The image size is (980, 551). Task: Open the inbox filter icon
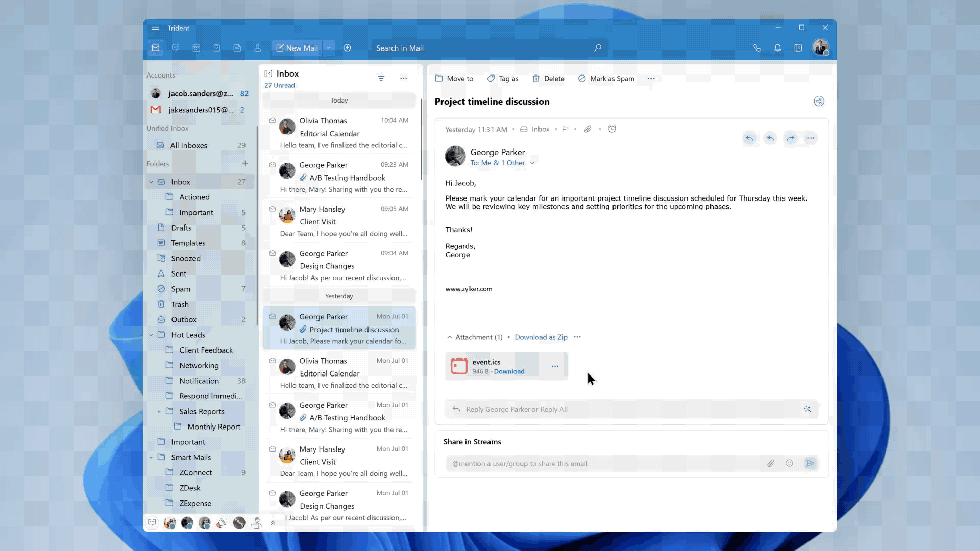(381, 78)
